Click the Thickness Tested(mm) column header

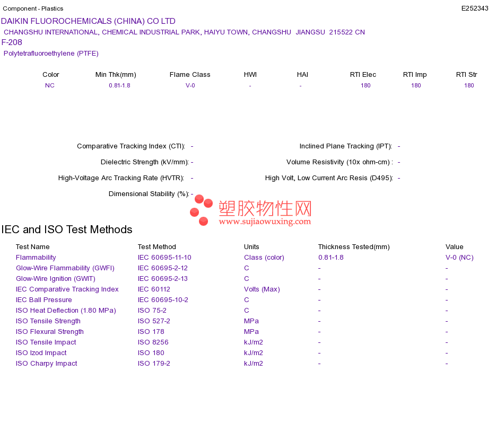354,246
